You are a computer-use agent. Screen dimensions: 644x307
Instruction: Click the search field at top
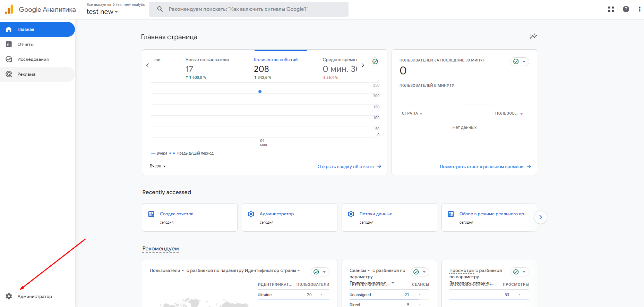(248, 9)
